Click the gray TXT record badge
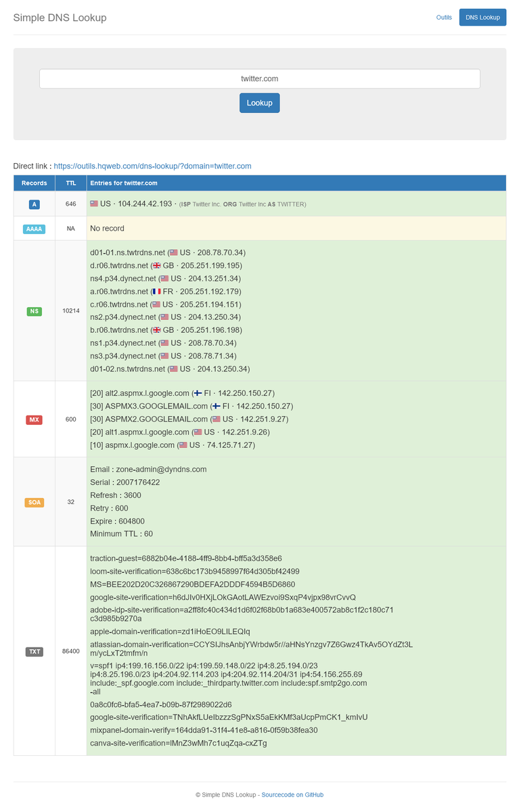Screen dimensions: 519x812 coord(35,652)
